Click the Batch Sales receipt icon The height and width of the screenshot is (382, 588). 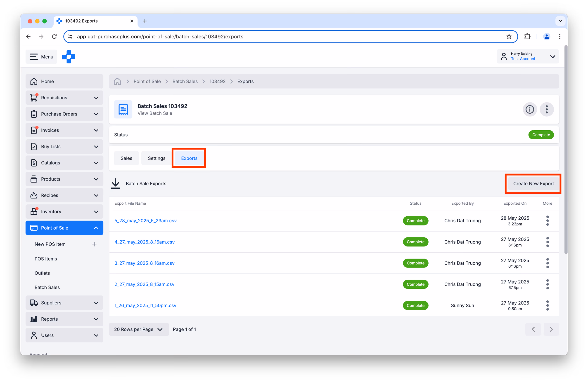point(123,109)
